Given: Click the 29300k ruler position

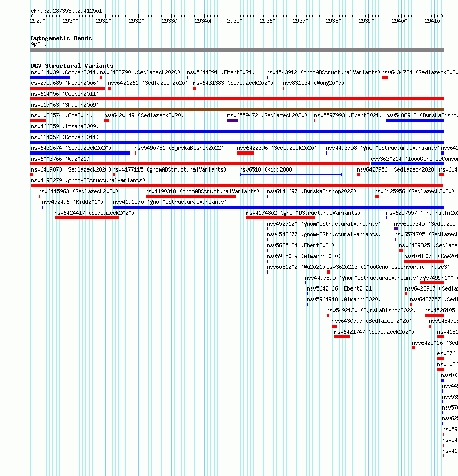Looking at the screenshot, I should click(72, 21).
